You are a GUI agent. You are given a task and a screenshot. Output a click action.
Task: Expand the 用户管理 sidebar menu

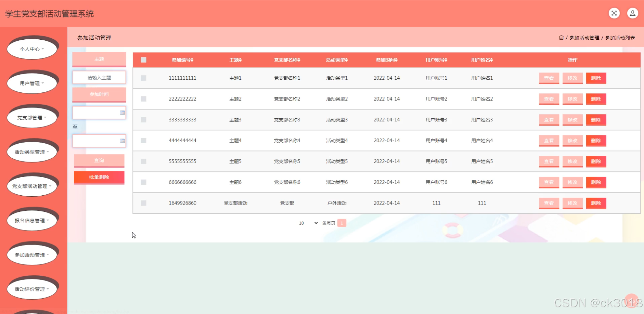pos(32,83)
